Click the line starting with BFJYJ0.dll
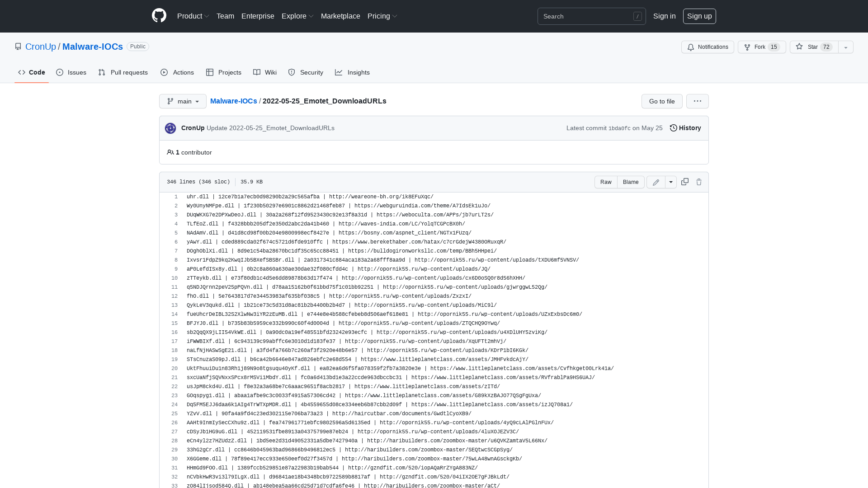The image size is (868, 488). [343, 323]
